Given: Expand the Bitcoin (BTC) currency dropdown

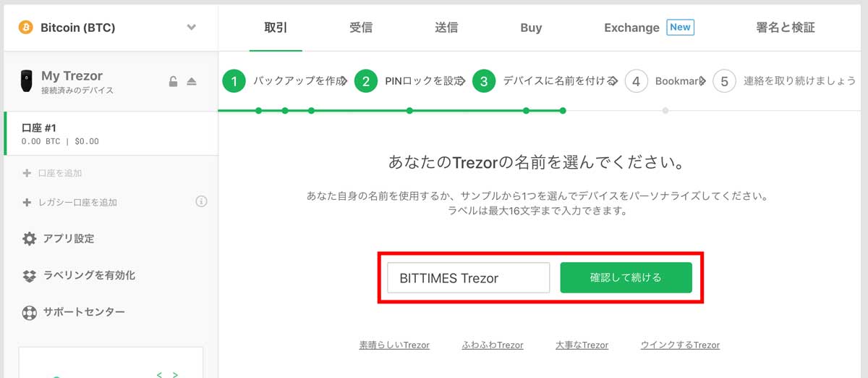Looking at the screenshot, I should tap(191, 28).
